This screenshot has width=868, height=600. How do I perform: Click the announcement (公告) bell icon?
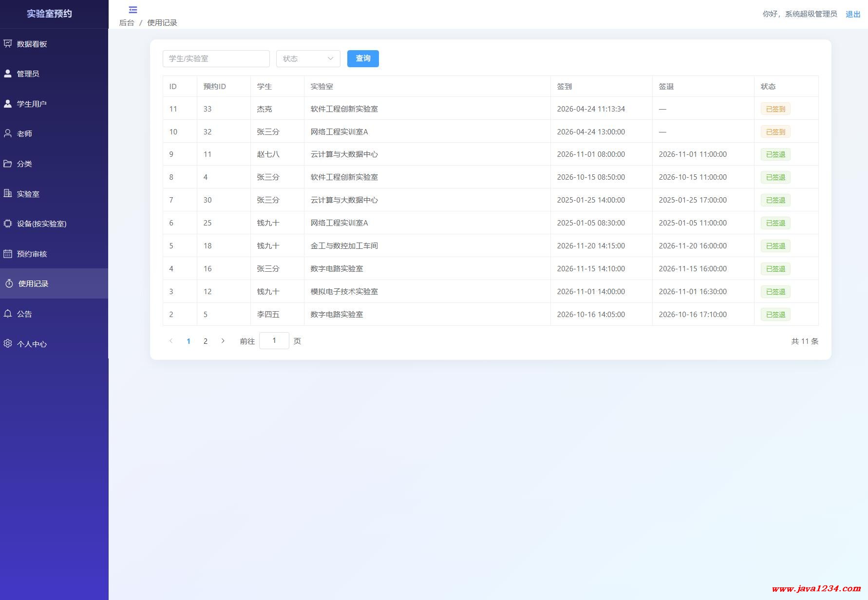pyautogui.click(x=8, y=314)
